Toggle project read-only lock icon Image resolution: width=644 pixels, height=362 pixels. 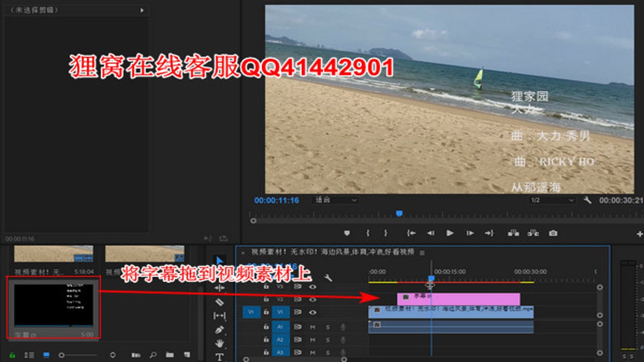(12, 355)
